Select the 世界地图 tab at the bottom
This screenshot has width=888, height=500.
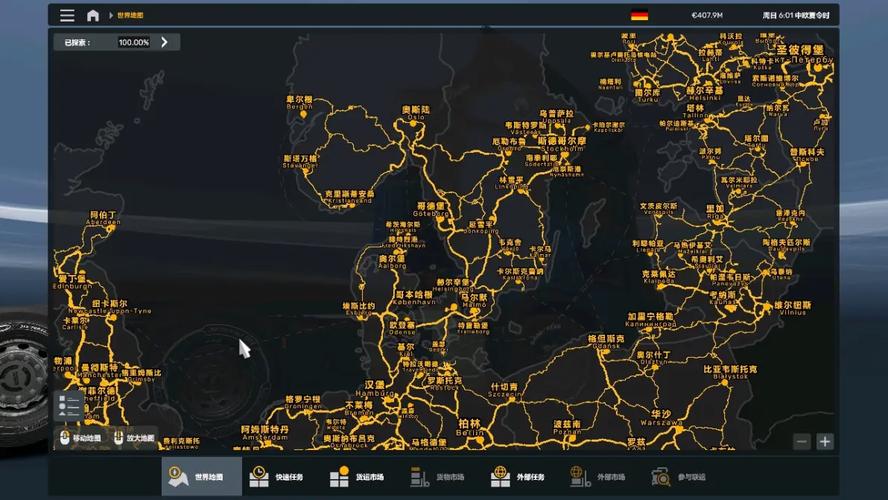click(x=202, y=477)
